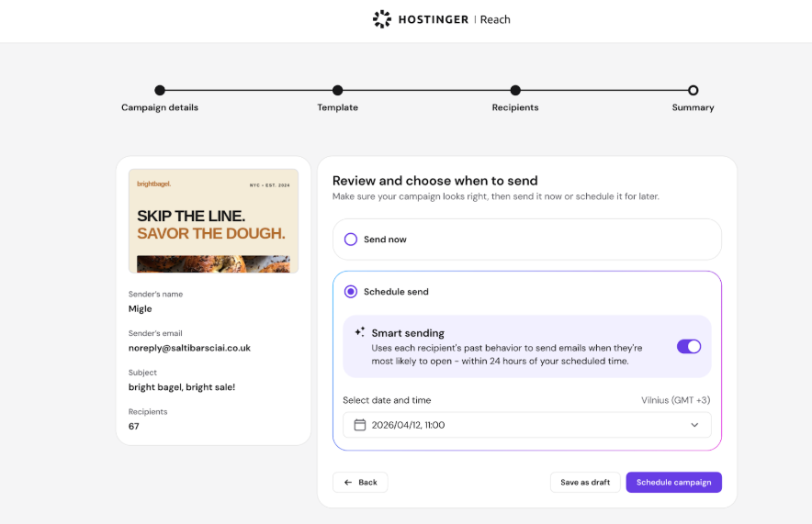Expand the date and time chevron
This screenshot has height=524, width=812.
694,425
